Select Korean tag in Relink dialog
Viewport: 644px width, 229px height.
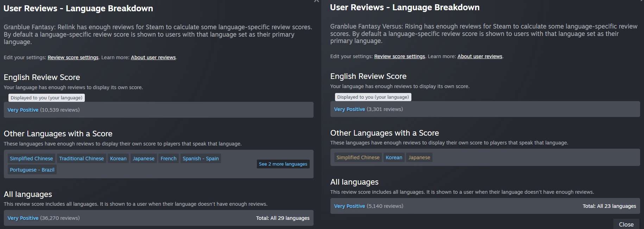pyautogui.click(x=118, y=159)
